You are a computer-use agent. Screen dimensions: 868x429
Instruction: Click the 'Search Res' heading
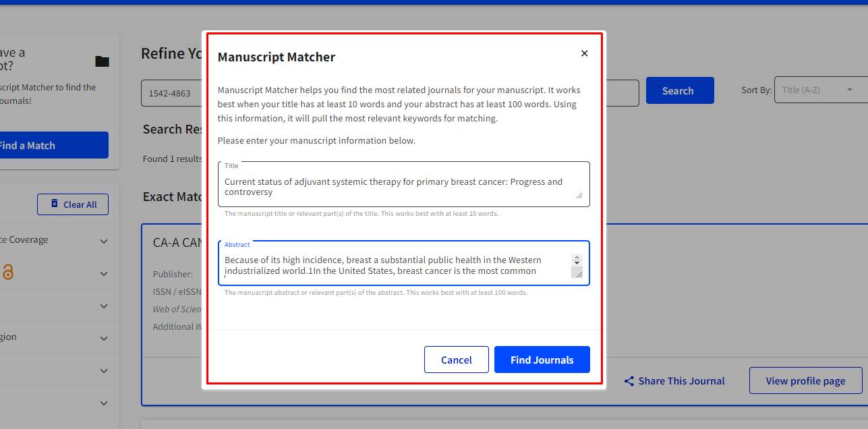coord(172,129)
